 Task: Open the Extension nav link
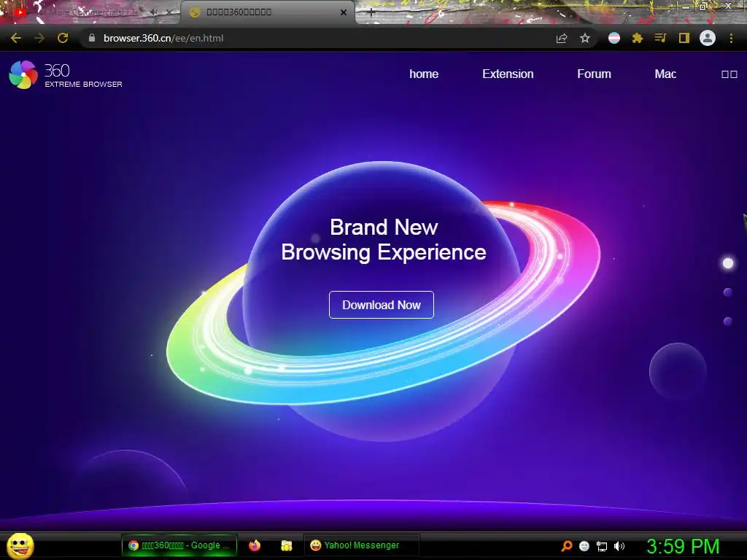pyautogui.click(x=508, y=74)
